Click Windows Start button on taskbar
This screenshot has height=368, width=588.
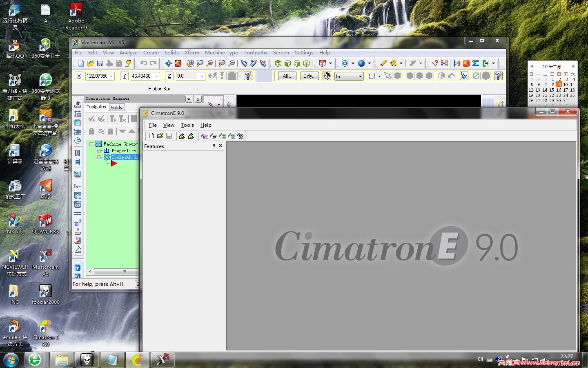point(11,360)
